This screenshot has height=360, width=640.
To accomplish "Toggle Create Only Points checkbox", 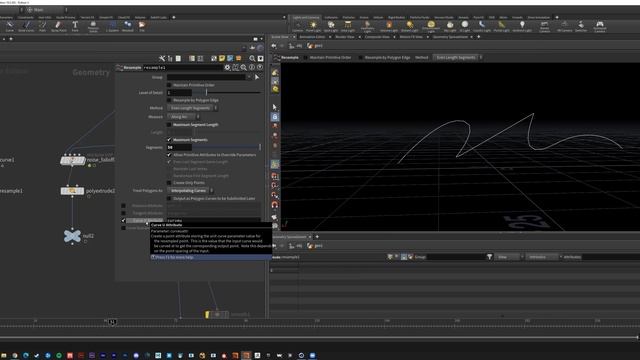I will pos(169,183).
